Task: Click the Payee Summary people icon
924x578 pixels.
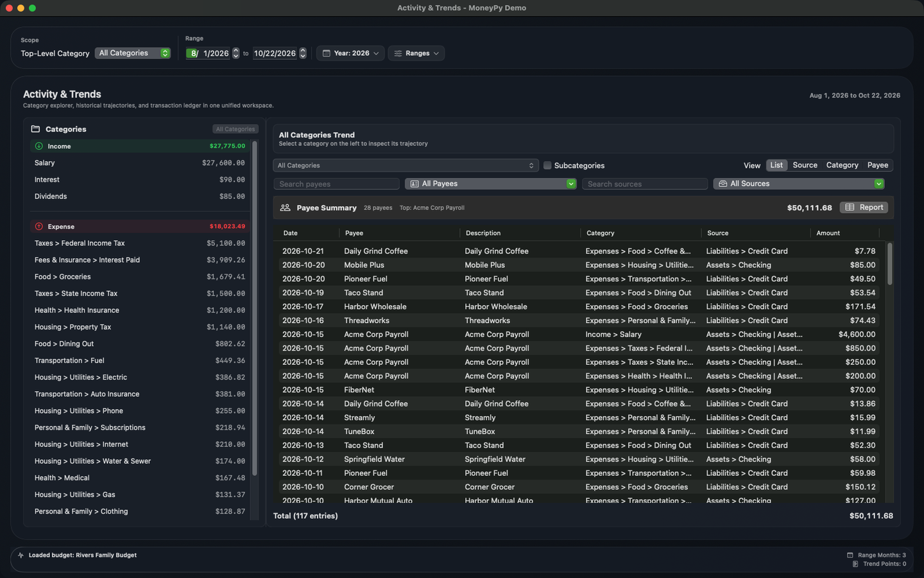Action: pos(285,207)
